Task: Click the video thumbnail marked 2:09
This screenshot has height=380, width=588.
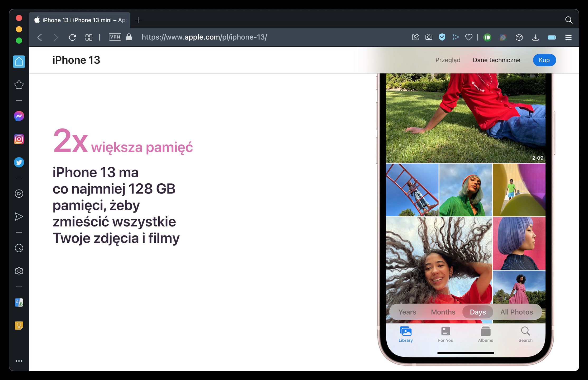Action: click(x=466, y=118)
